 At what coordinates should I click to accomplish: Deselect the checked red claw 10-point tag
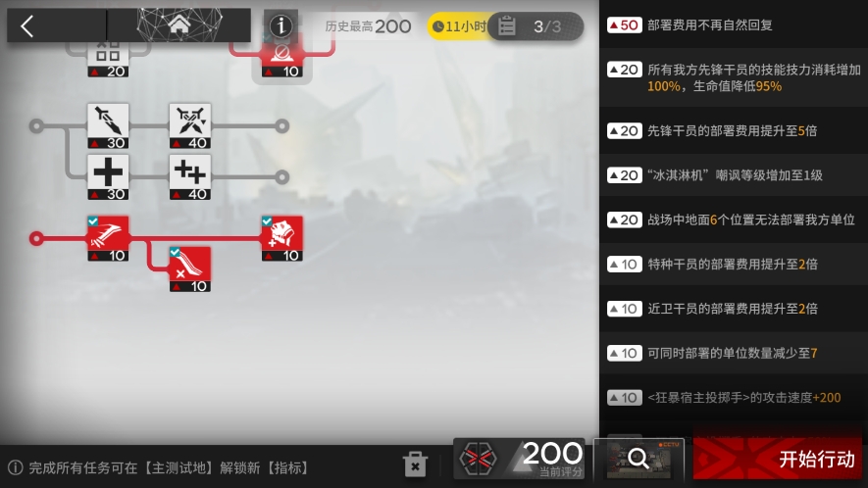[x=108, y=238]
